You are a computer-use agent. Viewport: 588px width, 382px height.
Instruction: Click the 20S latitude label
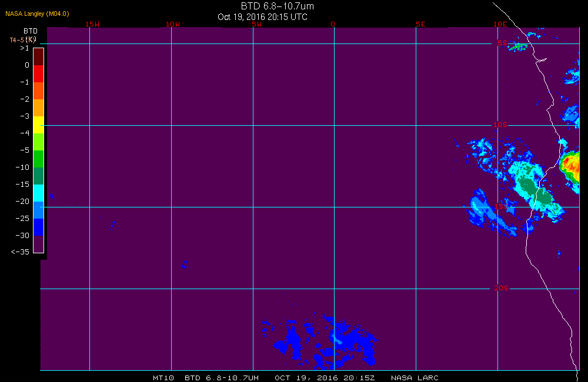click(x=502, y=288)
